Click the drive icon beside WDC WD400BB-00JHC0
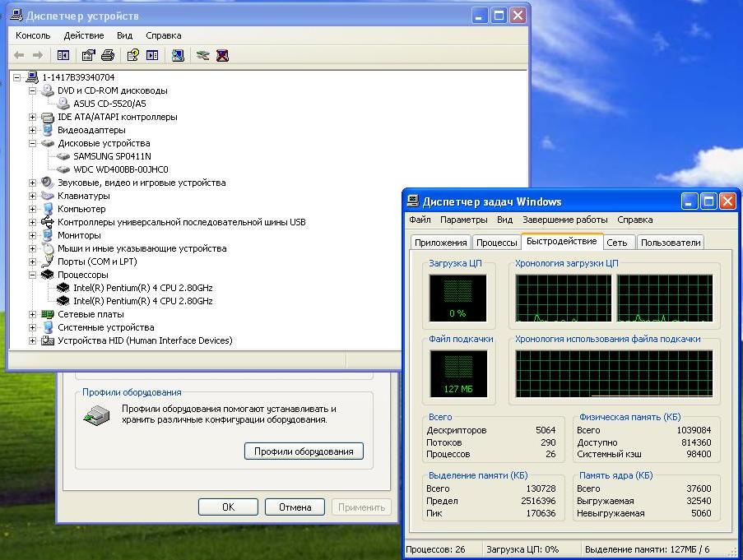Image resolution: width=743 pixels, height=560 pixels. (63, 169)
